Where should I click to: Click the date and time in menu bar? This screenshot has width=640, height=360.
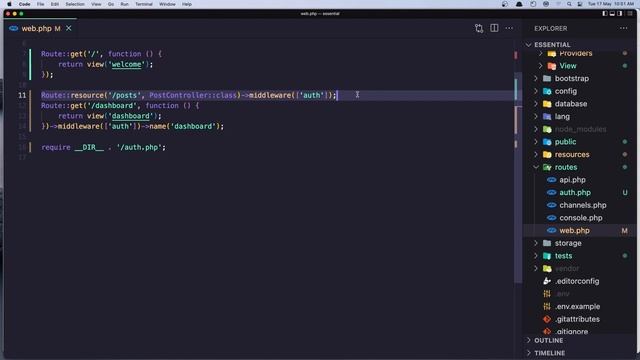(611, 4)
